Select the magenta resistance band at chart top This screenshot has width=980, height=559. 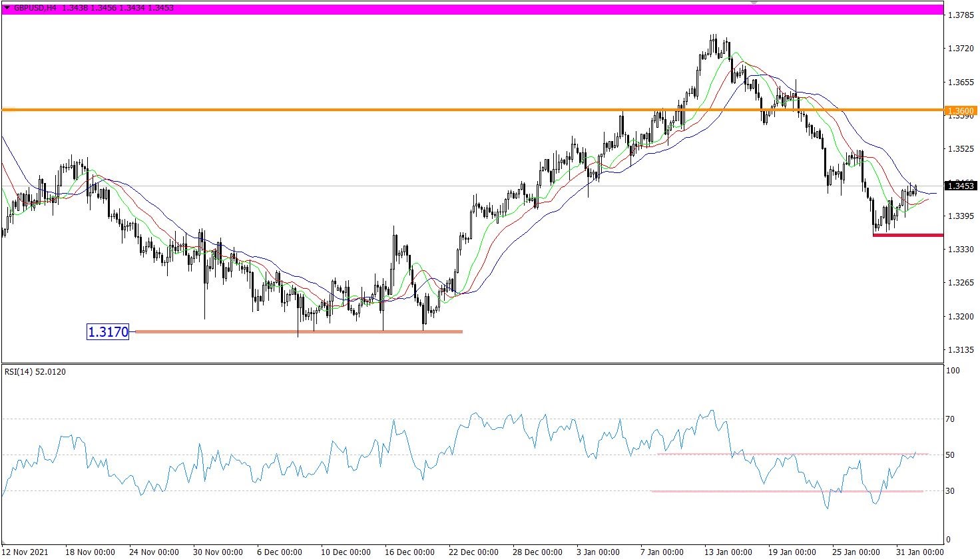tap(472, 9)
